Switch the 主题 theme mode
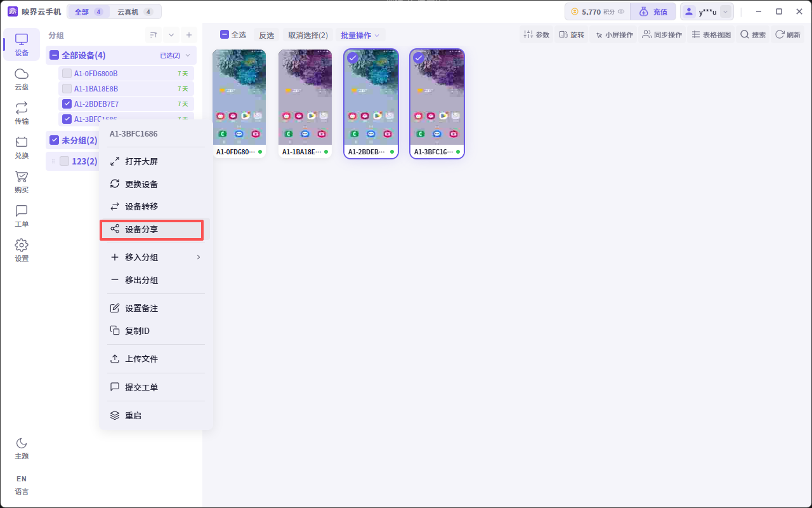Viewport: 812px width, 508px height. coord(22,448)
